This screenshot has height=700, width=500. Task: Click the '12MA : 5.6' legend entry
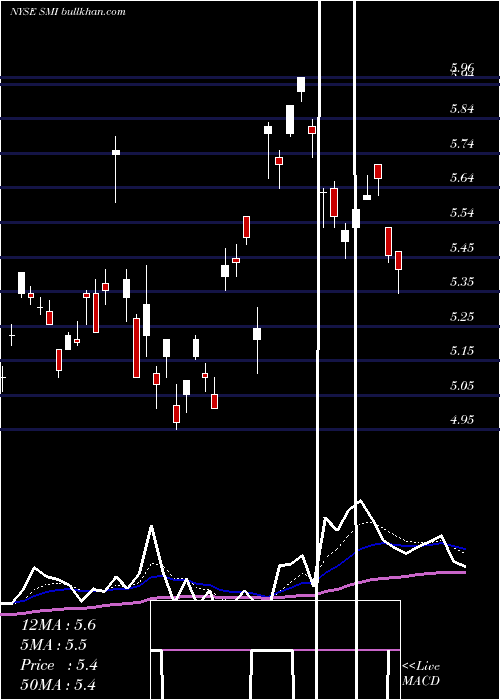pos(58,625)
